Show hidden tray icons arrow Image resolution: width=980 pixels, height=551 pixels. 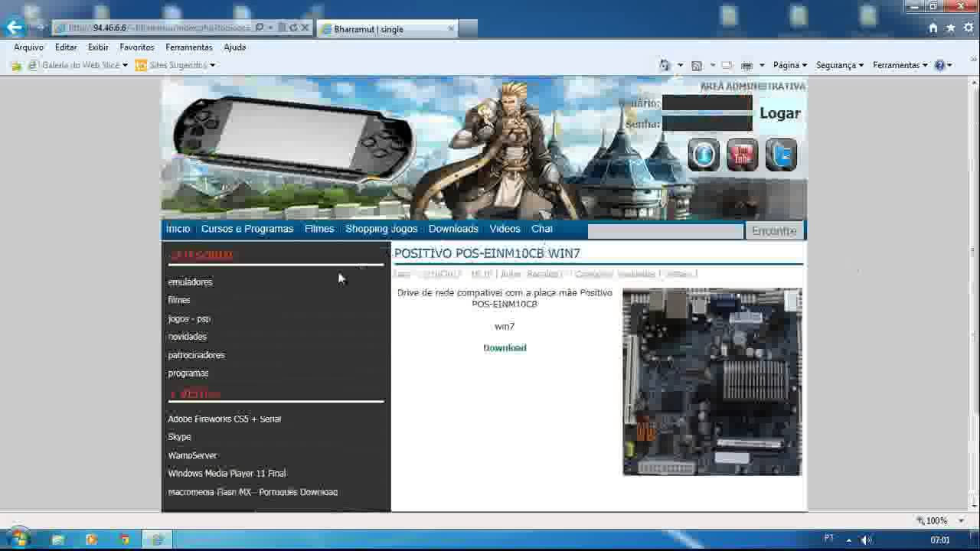[848, 540]
